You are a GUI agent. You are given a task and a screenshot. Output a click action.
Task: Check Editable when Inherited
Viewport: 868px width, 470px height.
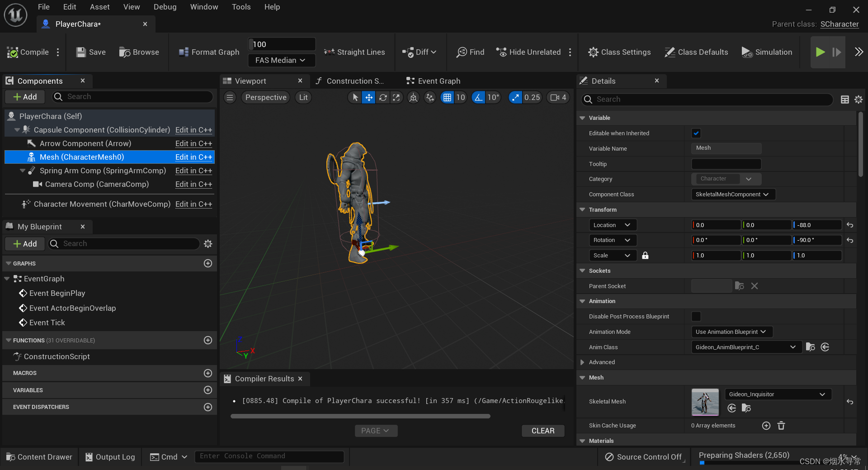click(x=696, y=133)
